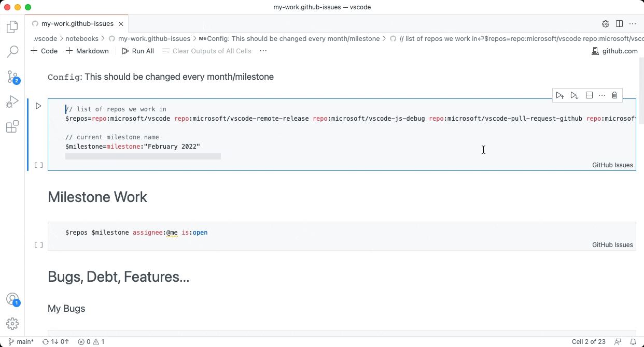This screenshot has width=644, height=347.
Task: Open the Search view in the sidebar
Action: tap(12, 52)
